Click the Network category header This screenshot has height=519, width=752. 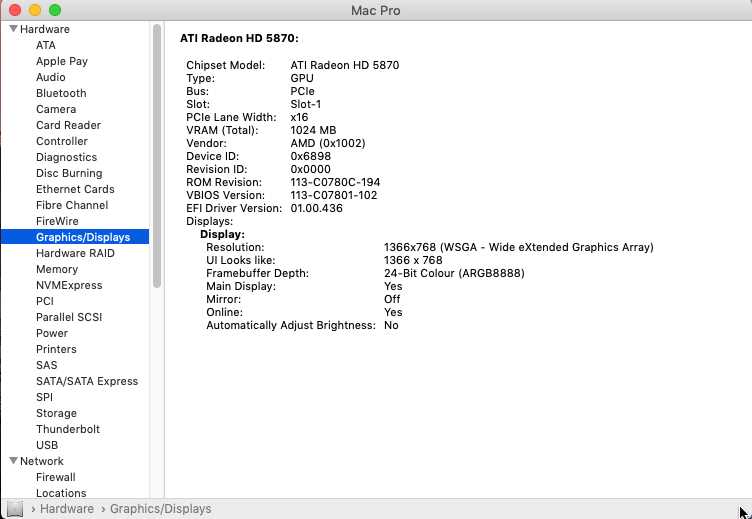(x=42, y=461)
